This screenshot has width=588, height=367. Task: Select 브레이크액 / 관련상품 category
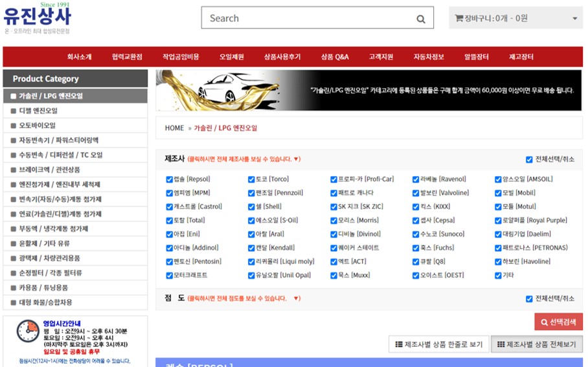tap(75, 170)
